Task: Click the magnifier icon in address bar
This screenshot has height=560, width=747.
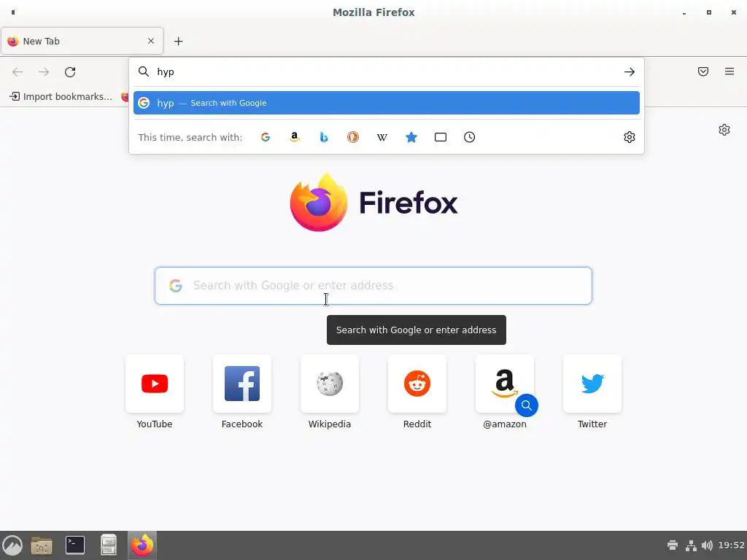Action: tap(144, 72)
